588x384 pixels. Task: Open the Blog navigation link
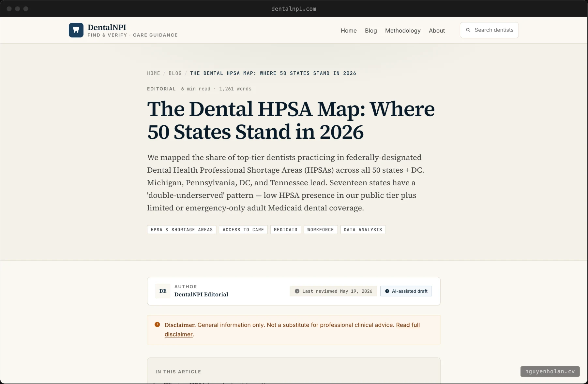click(371, 31)
